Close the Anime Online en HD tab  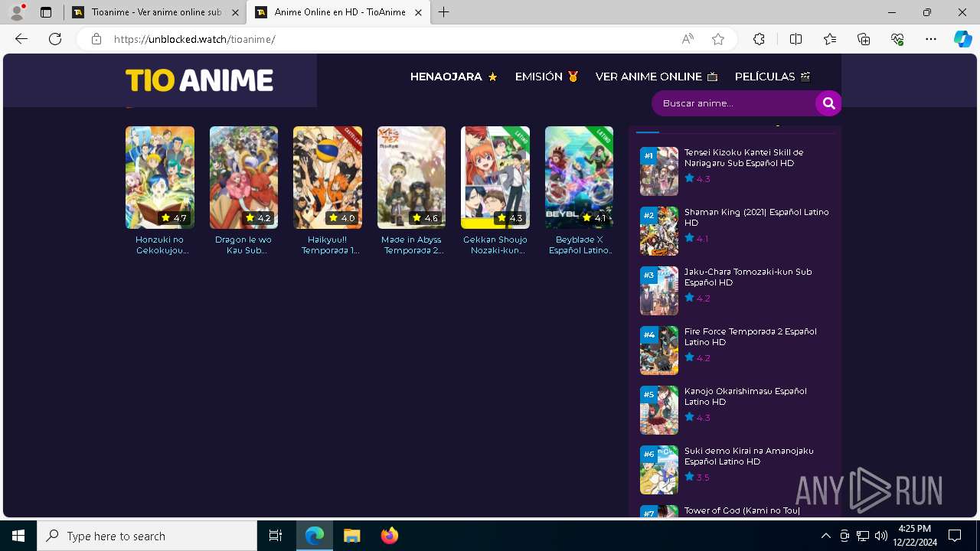tap(418, 12)
